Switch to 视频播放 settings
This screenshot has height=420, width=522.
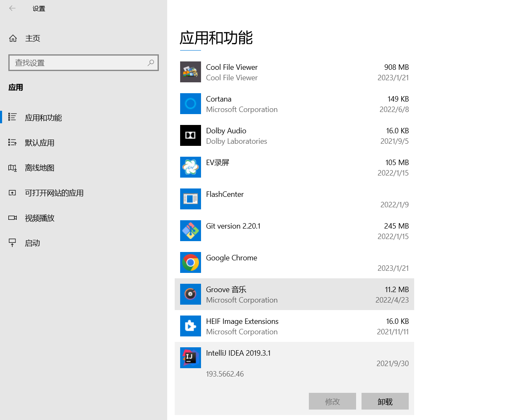tap(84, 218)
